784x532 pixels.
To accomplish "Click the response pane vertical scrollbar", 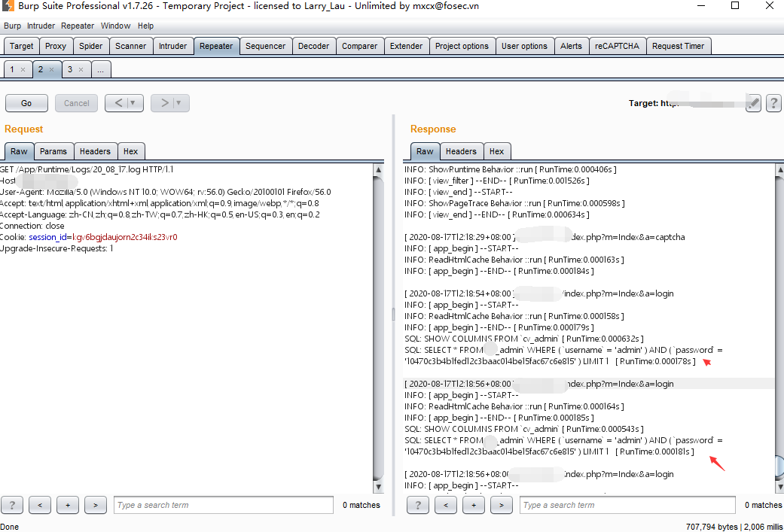I will (779, 328).
